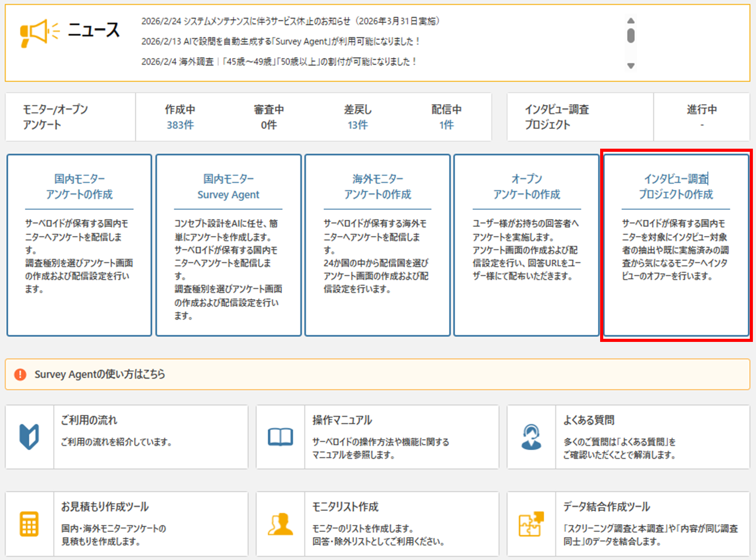Select the 国内モニター アンケートの作成 card
The width and height of the screenshot is (756, 560).
click(x=79, y=245)
